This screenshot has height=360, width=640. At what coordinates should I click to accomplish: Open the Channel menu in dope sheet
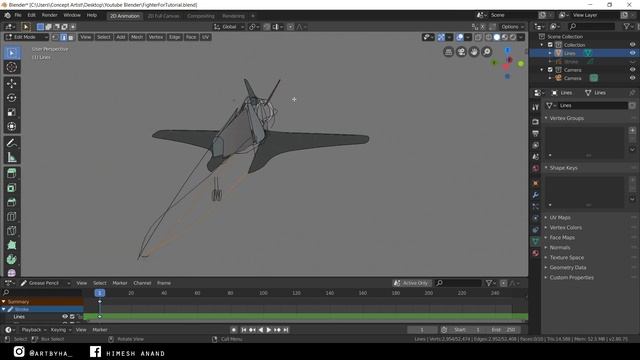pos(142,283)
